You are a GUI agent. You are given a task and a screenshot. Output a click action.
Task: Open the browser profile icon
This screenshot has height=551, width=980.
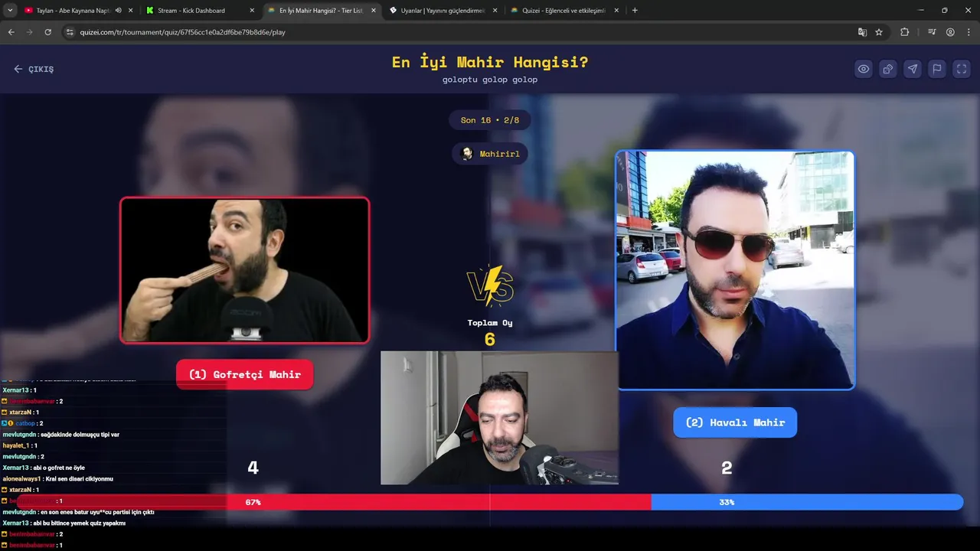tap(950, 32)
